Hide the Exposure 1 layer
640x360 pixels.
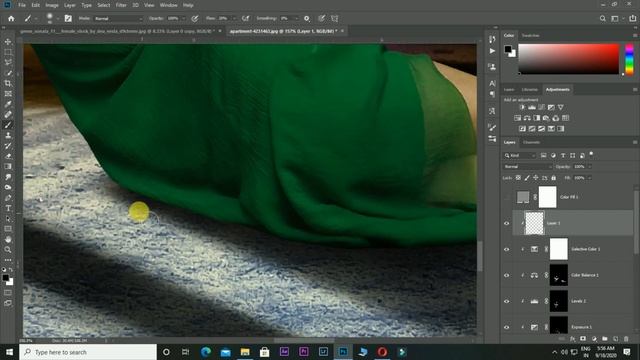pyautogui.click(x=507, y=327)
